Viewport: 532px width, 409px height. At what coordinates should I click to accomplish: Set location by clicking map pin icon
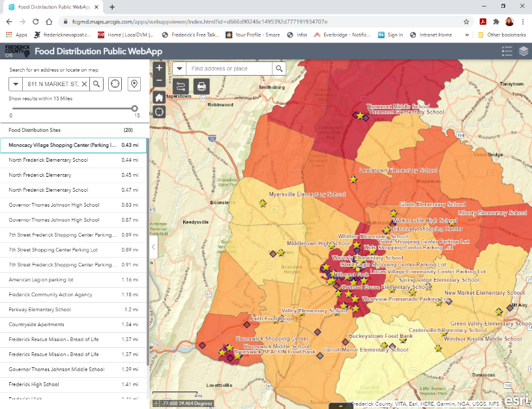pos(134,84)
